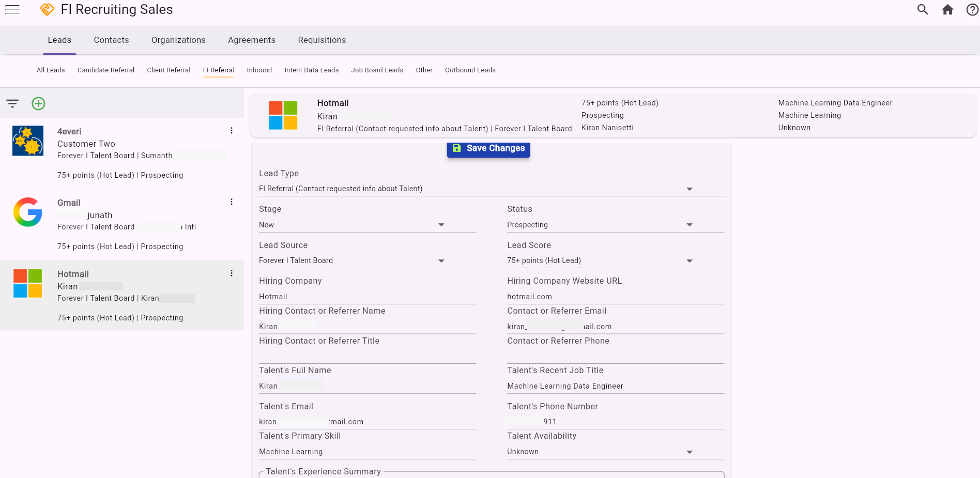Click Kiran Nanisetti in the detail header
Image resolution: width=980 pixels, height=478 pixels.
coord(607,128)
